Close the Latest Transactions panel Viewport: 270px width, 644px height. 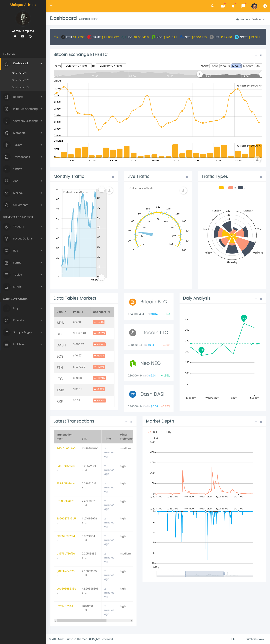click(x=131, y=422)
